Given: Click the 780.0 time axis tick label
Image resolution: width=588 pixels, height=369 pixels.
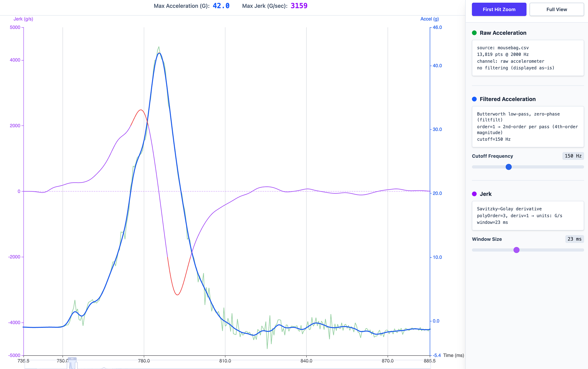Looking at the screenshot, I should (x=144, y=361).
